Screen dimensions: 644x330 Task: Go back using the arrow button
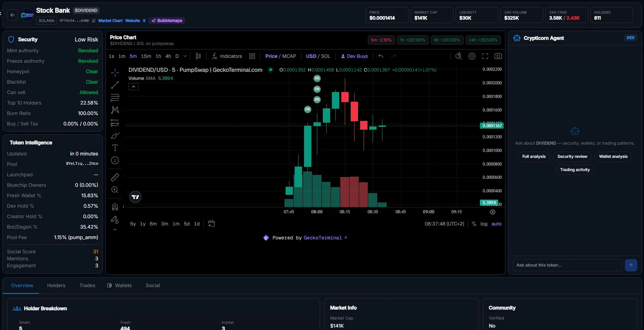(x=13, y=15)
